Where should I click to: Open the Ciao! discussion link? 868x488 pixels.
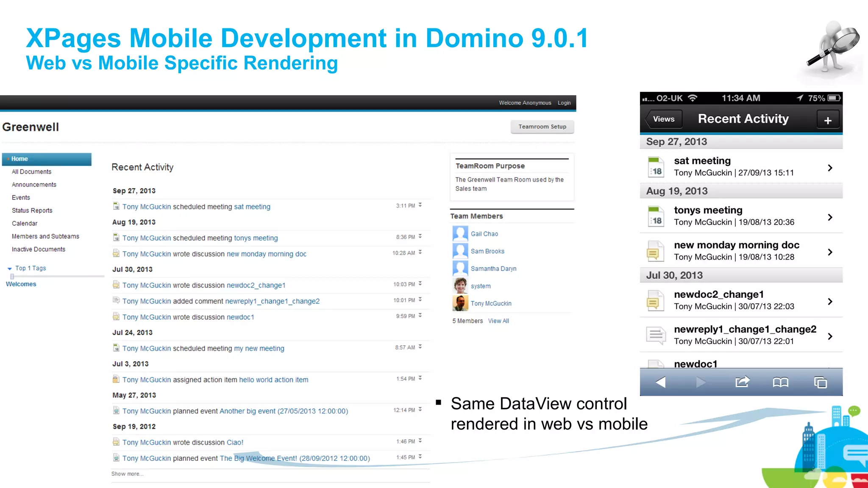pos(235,442)
